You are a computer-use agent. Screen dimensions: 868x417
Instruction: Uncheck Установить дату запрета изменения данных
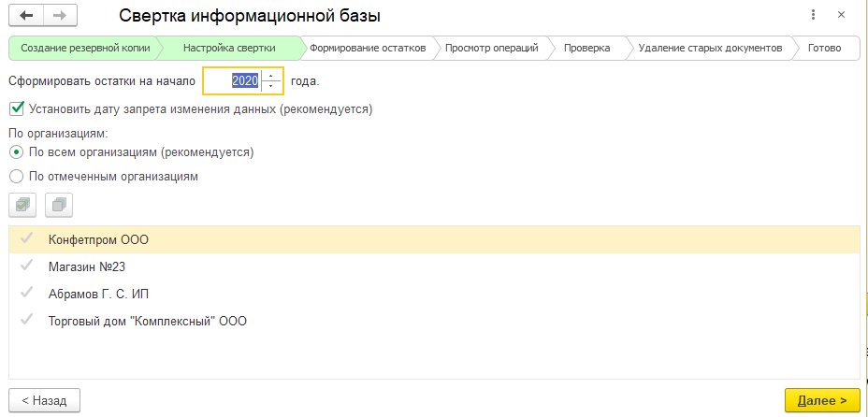[x=16, y=109]
